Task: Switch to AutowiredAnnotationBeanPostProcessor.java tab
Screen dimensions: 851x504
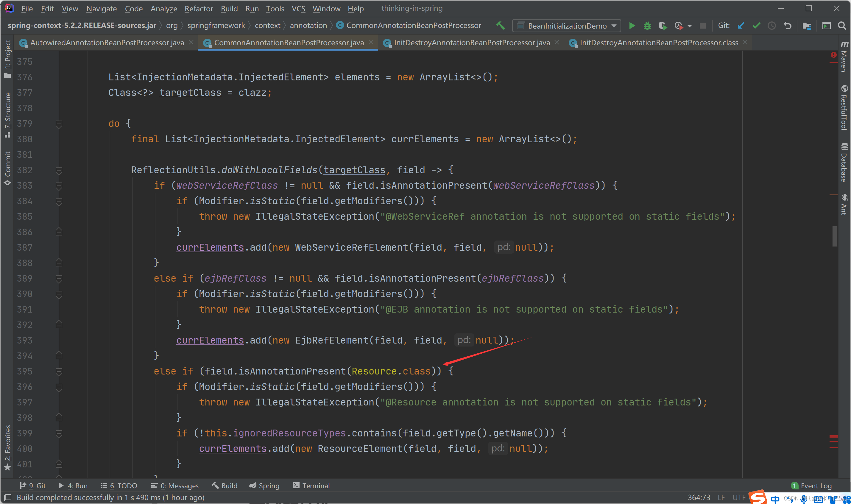Action: (x=107, y=43)
